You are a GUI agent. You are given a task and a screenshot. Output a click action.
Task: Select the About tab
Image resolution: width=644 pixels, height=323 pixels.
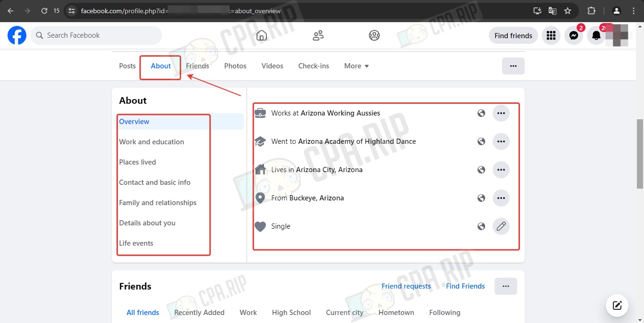coord(161,66)
